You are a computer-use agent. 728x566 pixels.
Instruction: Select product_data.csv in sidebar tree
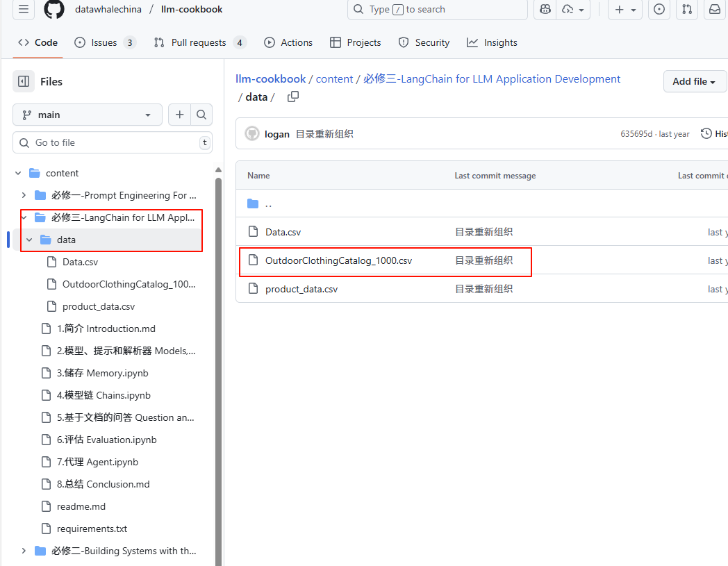99,306
